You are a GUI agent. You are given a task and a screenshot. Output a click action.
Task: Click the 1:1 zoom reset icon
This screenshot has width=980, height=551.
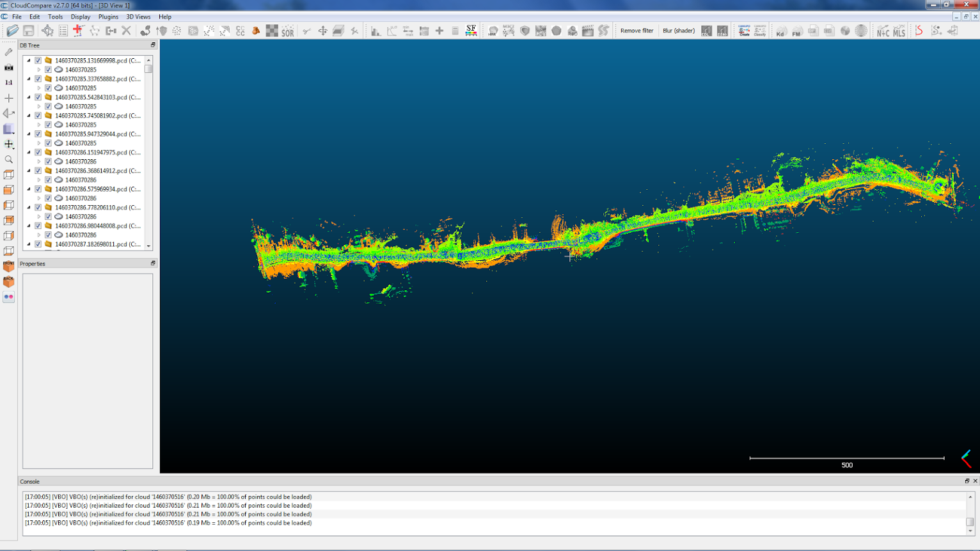pyautogui.click(x=8, y=82)
